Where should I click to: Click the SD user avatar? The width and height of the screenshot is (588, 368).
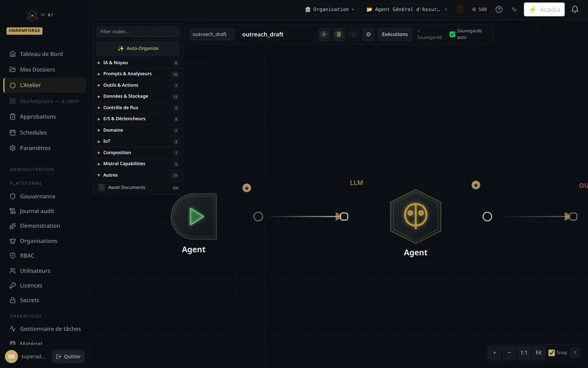coord(11,357)
